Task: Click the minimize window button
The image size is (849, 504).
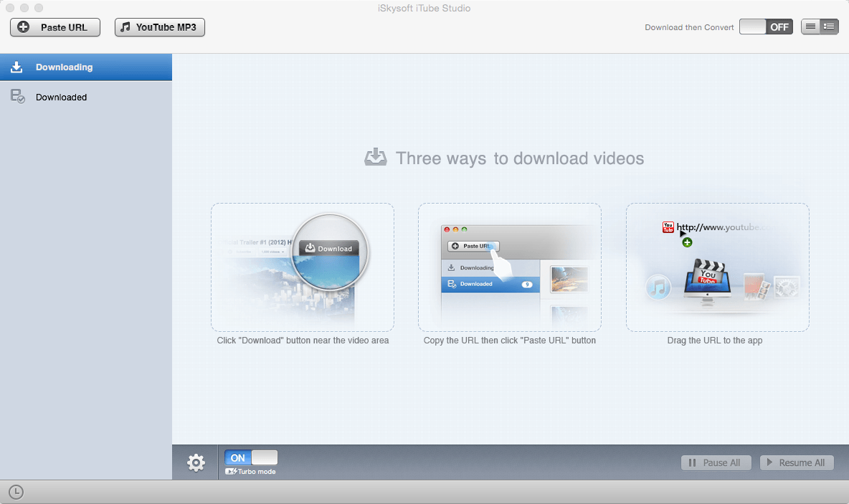Action: point(24,8)
